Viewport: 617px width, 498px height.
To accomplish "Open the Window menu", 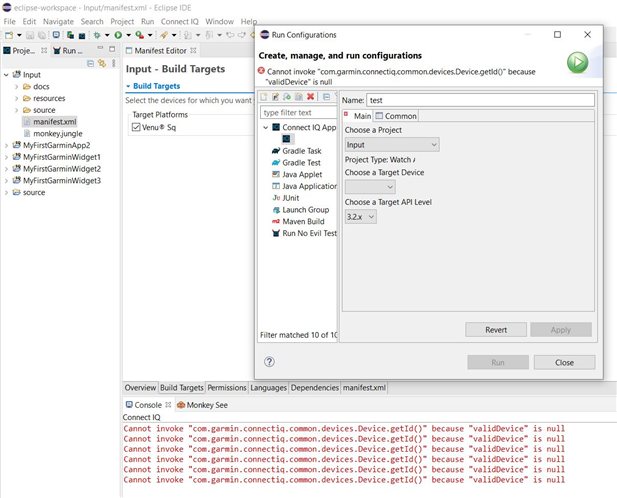I will (219, 22).
